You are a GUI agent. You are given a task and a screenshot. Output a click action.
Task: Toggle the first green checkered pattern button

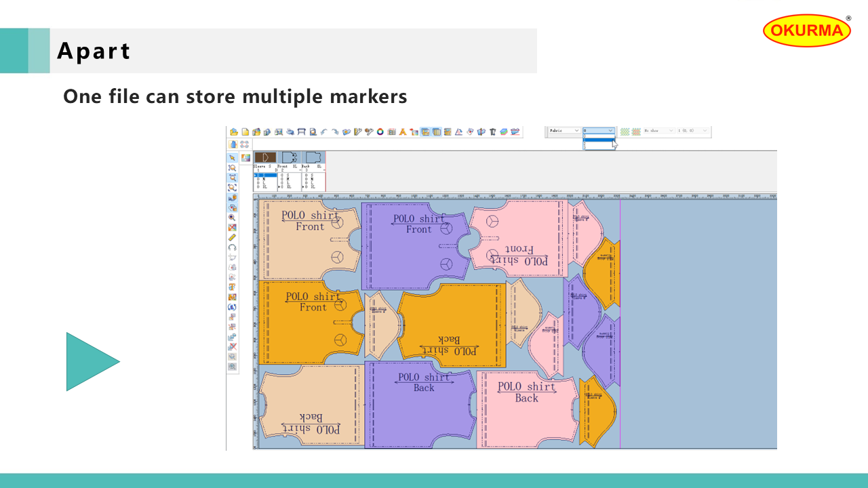pyautogui.click(x=625, y=131)
